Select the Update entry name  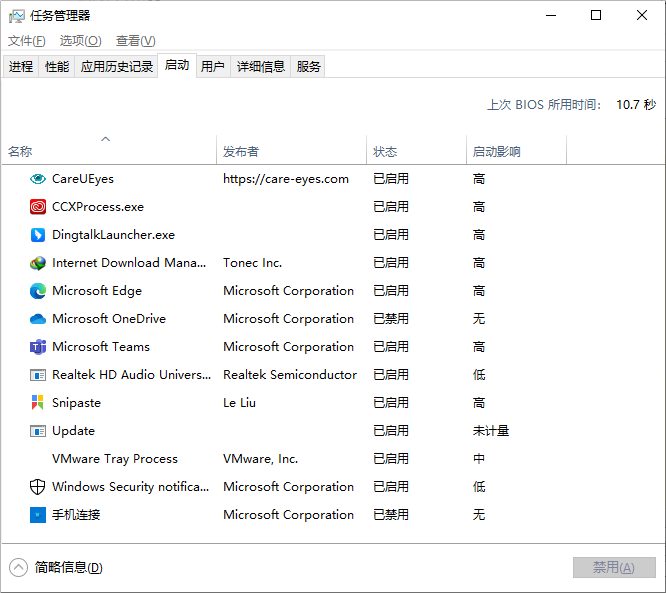(73, 431)
